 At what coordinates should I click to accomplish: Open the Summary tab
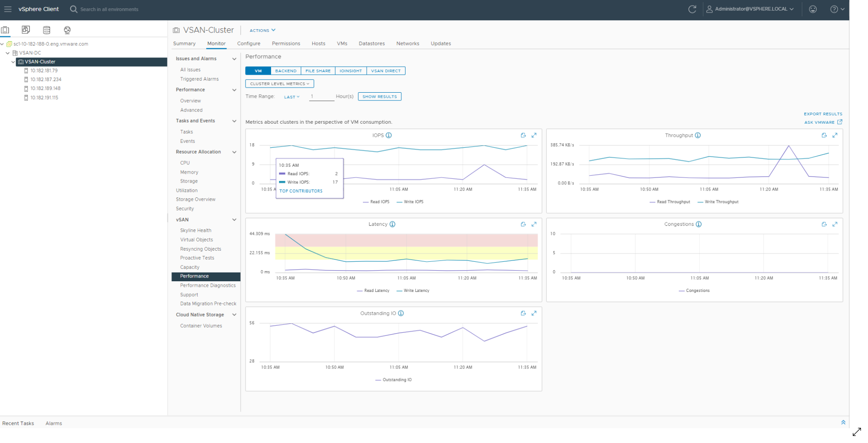184,44
